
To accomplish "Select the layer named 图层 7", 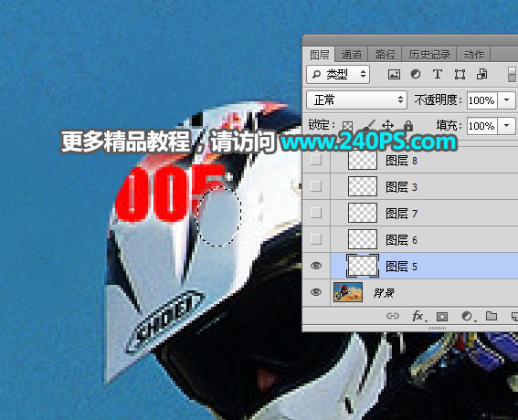I will [x=401, y=214].
